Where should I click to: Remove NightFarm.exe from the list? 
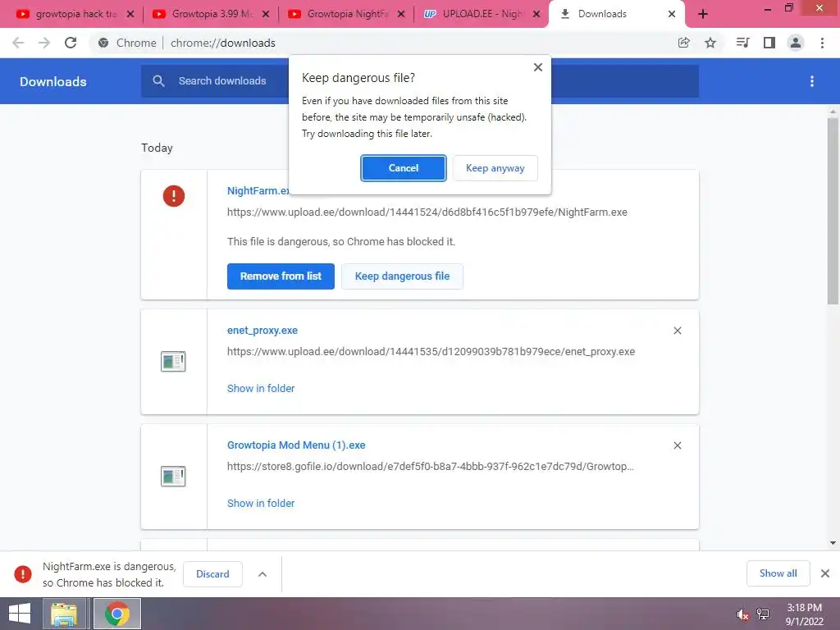[281, 276]
